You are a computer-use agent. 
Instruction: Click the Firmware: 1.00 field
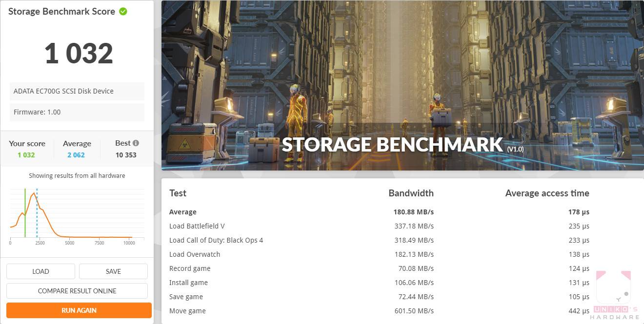coord(77,112)
